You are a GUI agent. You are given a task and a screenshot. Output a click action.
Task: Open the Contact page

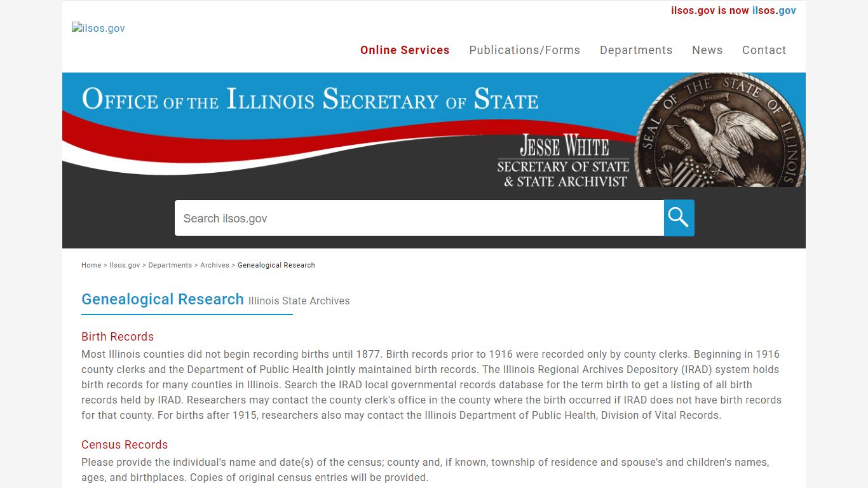pyautogui.click(x=764, y=50)
